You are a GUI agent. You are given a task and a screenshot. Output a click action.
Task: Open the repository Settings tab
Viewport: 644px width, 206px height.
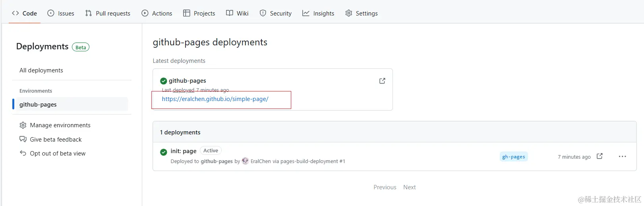click(362, 13)
